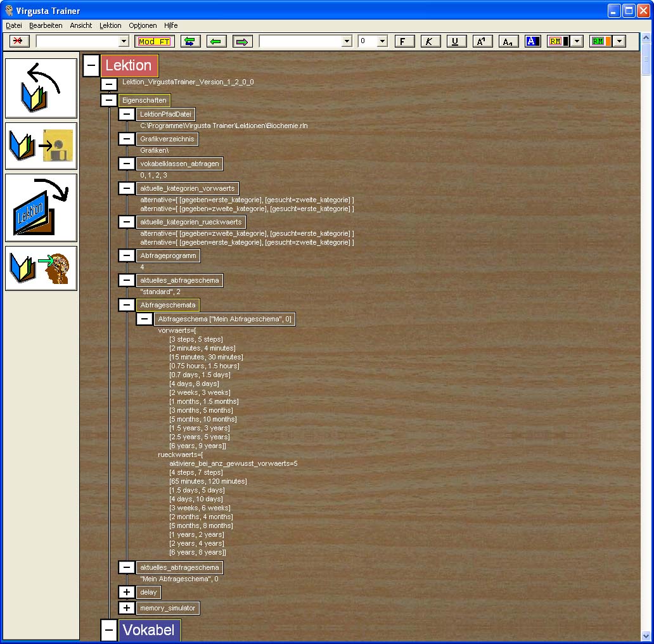Expand the memory_simulator node
Screen dimensions: 654x644
tap(126, 608)
